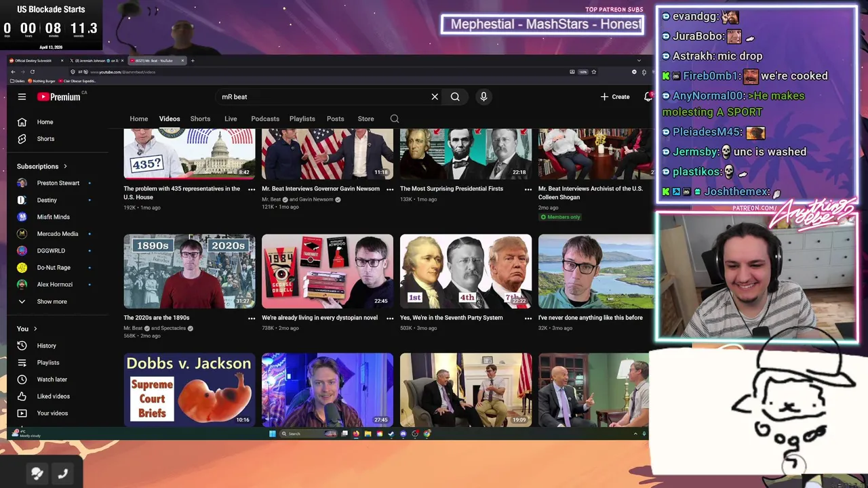Open the Destiny subscription channel

(47, 200)
